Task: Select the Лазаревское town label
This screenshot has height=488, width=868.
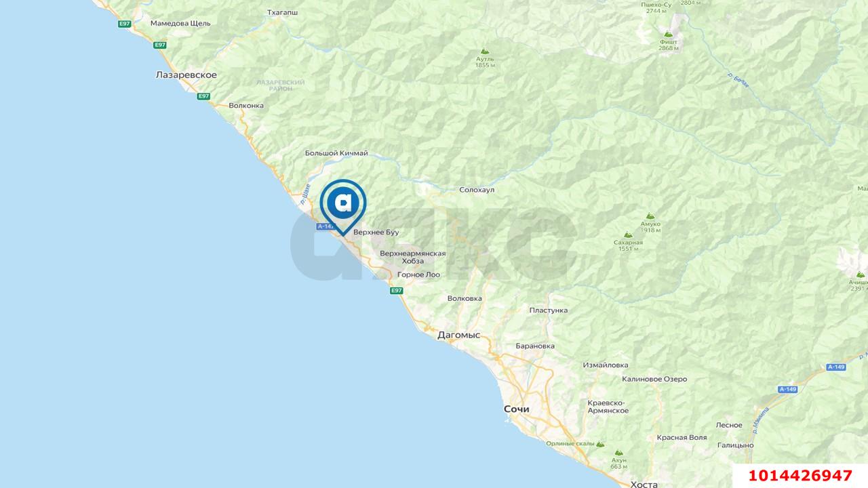Action: pos(186,75)
